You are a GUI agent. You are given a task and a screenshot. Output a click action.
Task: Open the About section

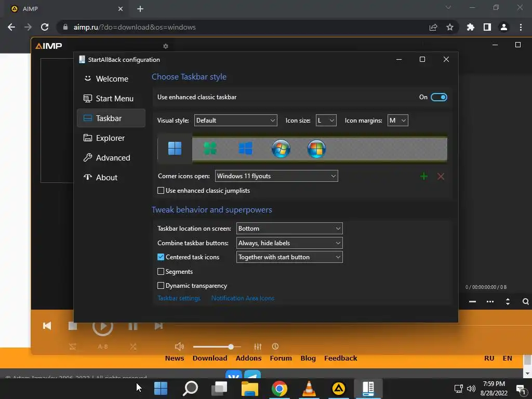tap(111, 177)
